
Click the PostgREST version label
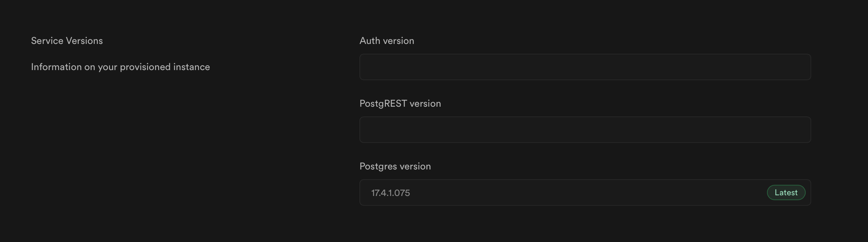point(400,104)
